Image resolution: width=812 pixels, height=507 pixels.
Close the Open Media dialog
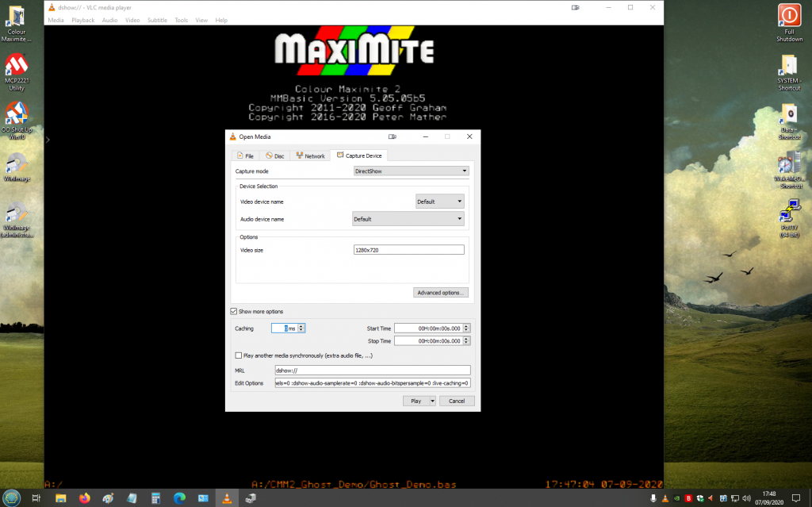coord(469,136)
